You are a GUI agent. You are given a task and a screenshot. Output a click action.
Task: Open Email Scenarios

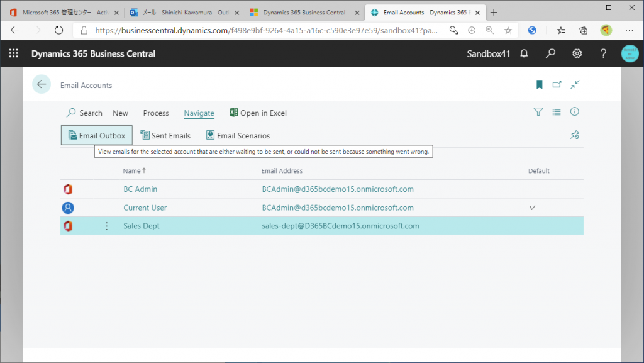point(238,135)
